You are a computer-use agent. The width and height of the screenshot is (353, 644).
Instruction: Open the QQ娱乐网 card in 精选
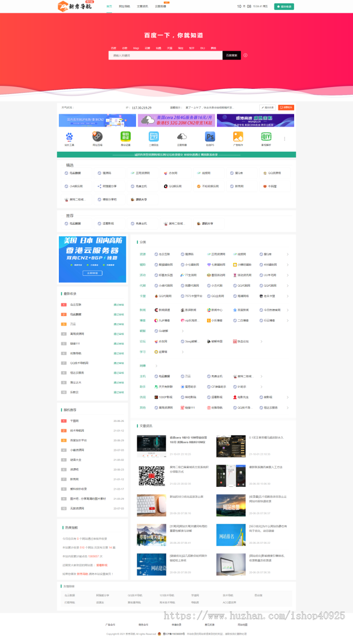click(175, 186)
